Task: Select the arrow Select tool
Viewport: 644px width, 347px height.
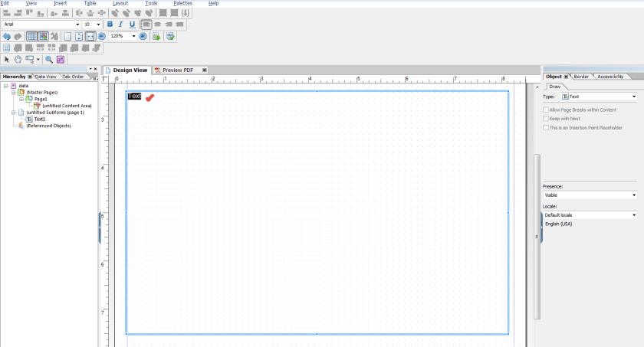Action: (x=7, y=60)
